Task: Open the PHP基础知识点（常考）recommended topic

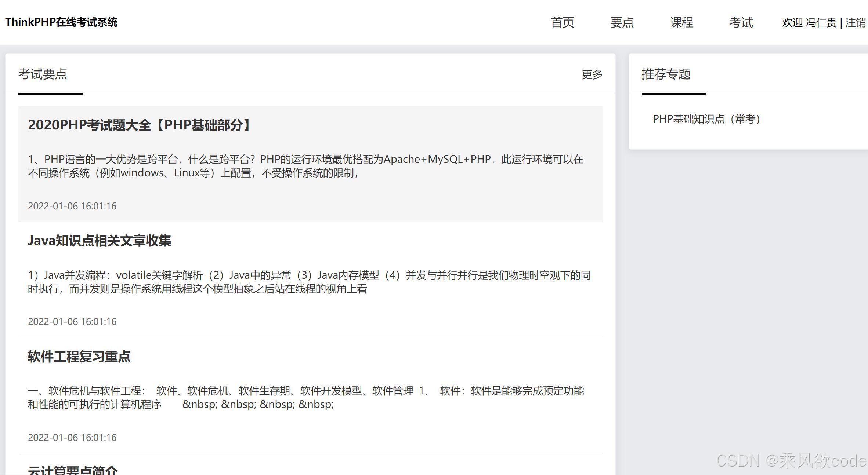Action: pyautogui.click(x=707, y=119)
